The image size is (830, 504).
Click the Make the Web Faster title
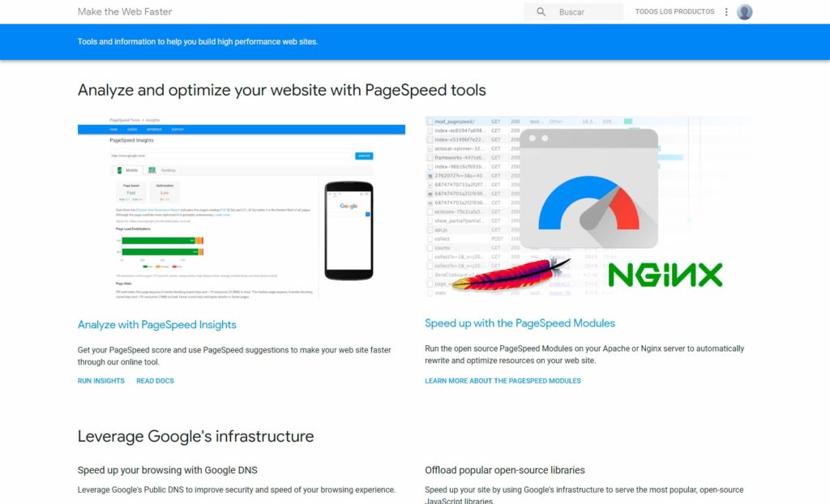pos(125,12)
